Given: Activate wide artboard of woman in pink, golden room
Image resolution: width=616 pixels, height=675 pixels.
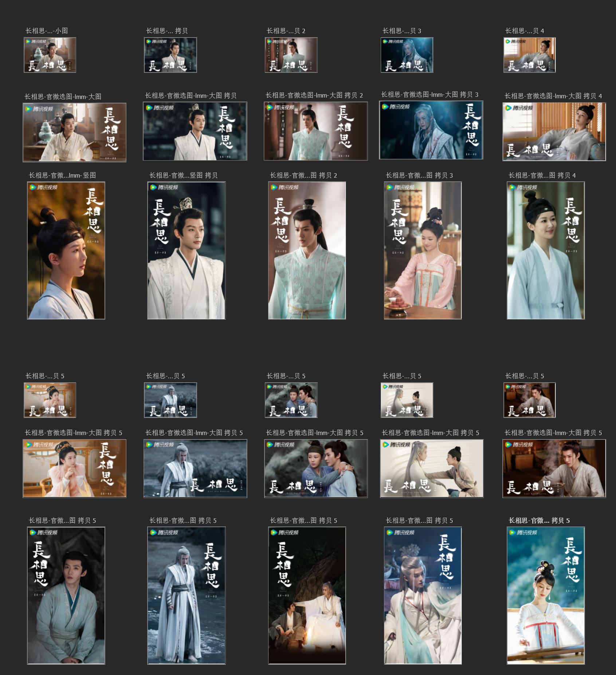Looking at the screenshot, I should (75, 469).
